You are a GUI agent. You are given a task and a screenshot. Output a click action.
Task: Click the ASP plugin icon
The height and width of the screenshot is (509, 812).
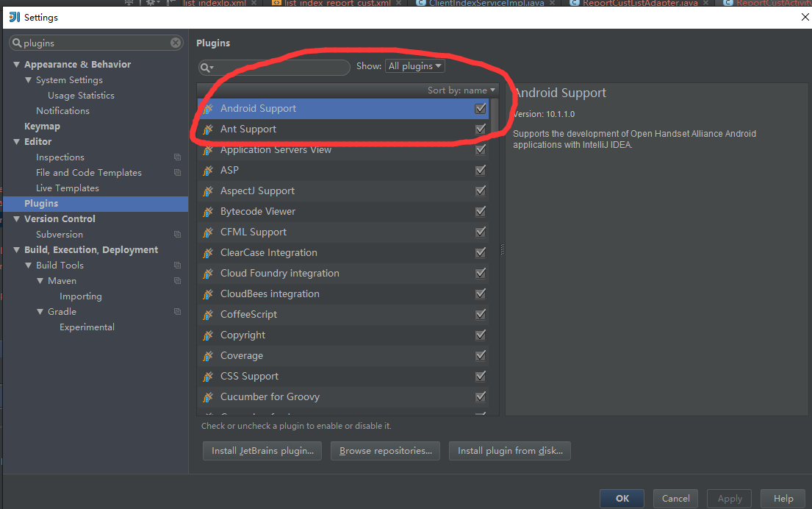[208, 171]
